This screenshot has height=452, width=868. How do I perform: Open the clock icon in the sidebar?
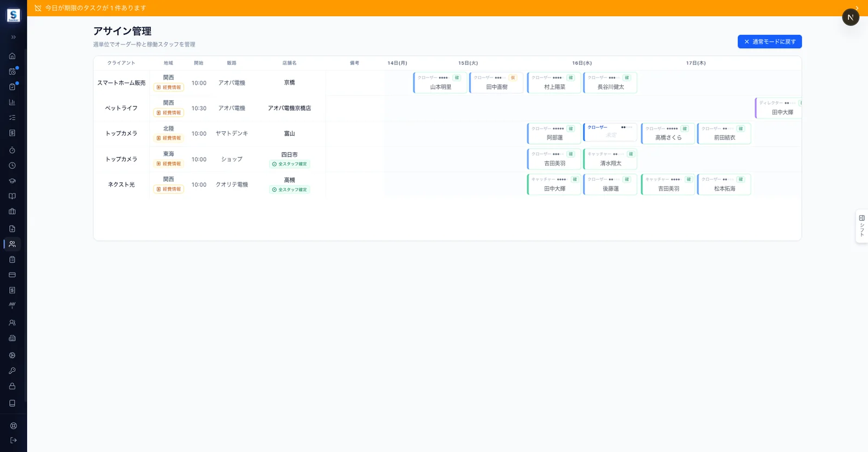tap(12, 165)
